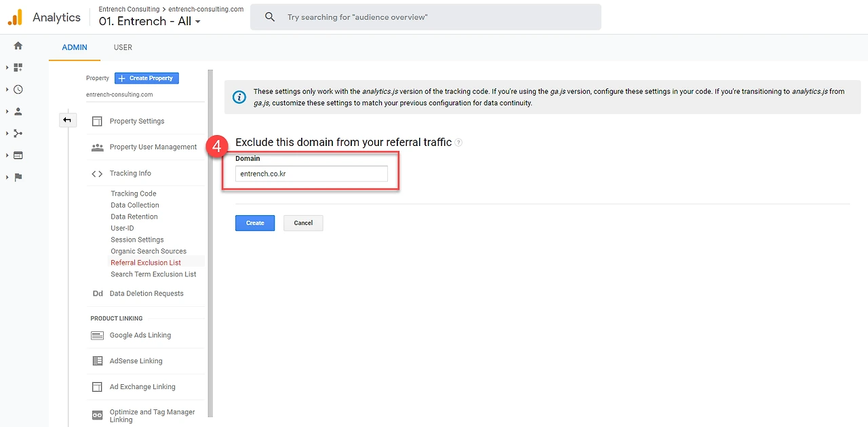Click the Cancel button

303,223
